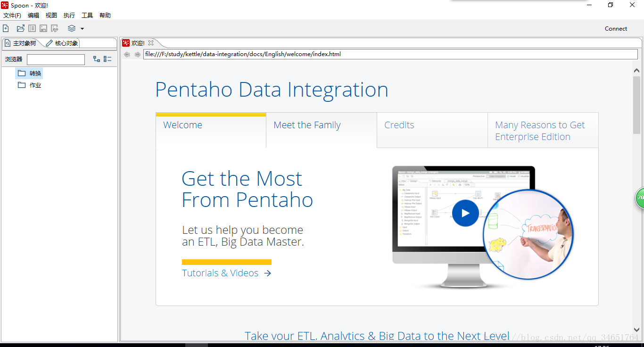Click the New file toolbar icon

(x=6, y=28)
